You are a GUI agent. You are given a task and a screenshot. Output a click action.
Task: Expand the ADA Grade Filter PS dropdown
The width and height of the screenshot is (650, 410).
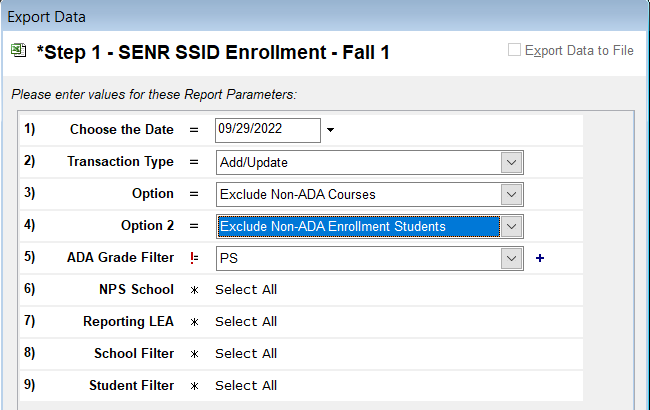click(510, 258)
